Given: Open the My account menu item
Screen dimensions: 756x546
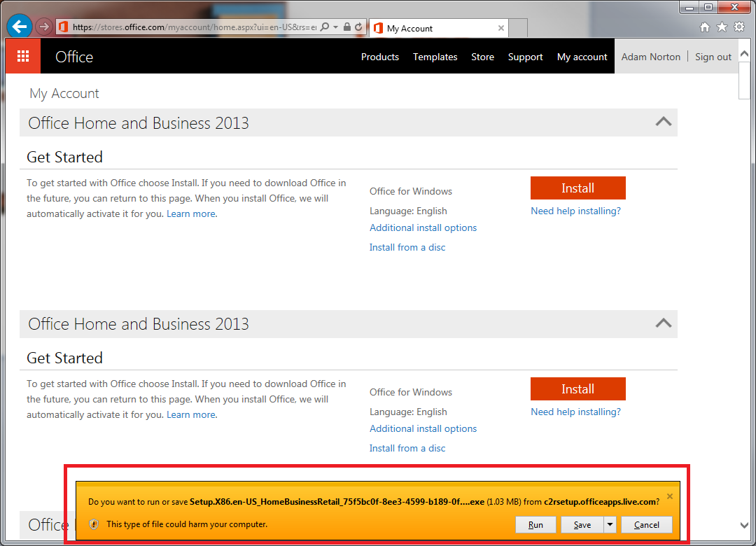Looking at the screenshot, I should pos(582,57).
